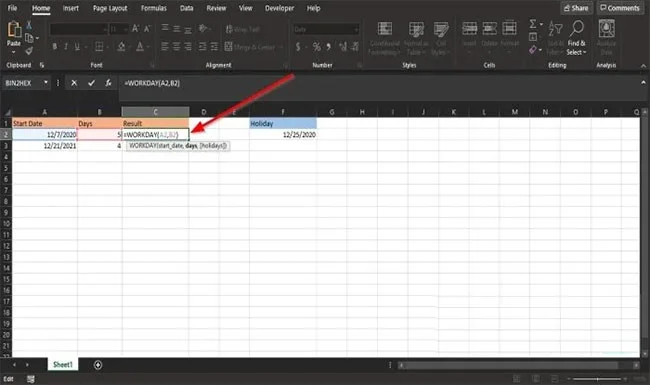
Task: Open the font name combo box
Action: point(78,29)
